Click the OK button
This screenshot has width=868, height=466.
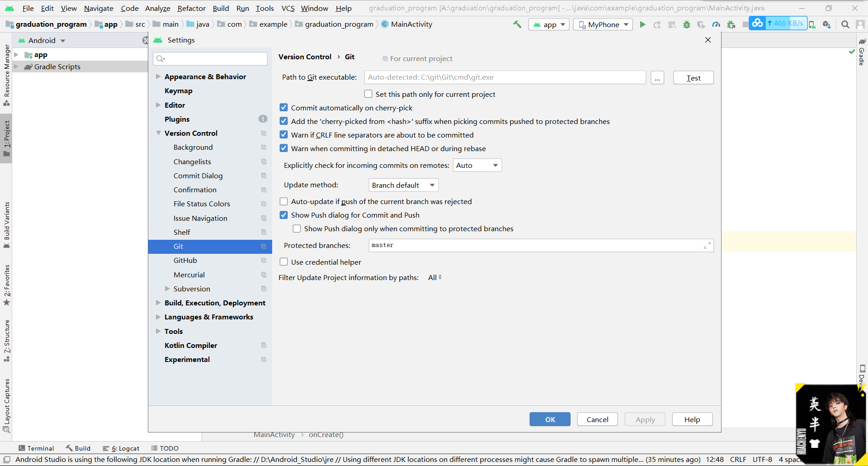click(x=550, y=419)
